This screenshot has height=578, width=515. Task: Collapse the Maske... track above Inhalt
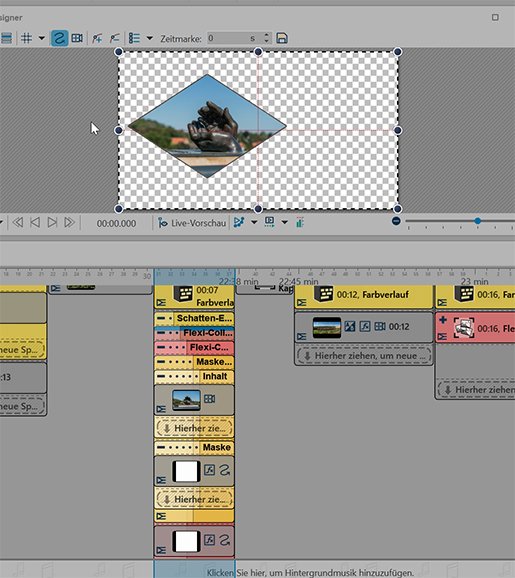point(161,362)
